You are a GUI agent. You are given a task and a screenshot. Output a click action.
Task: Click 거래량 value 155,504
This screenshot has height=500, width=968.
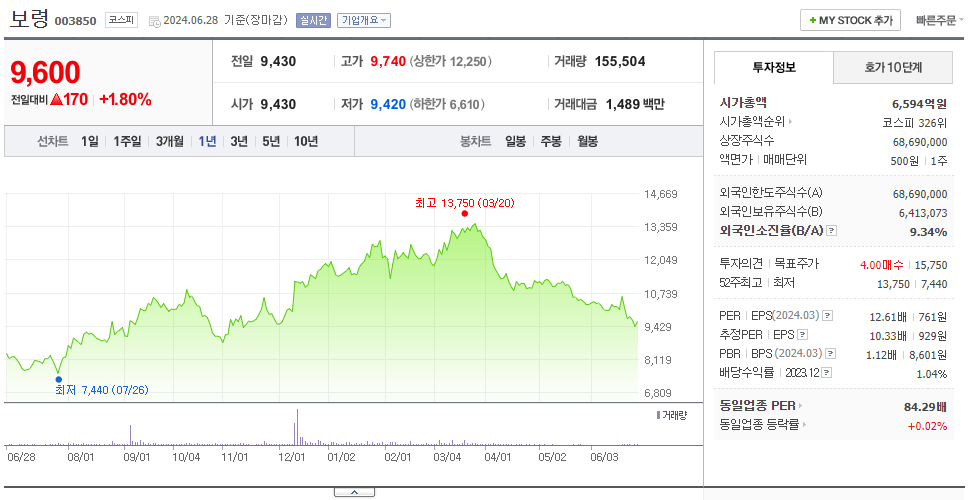(x=620, y=61)
